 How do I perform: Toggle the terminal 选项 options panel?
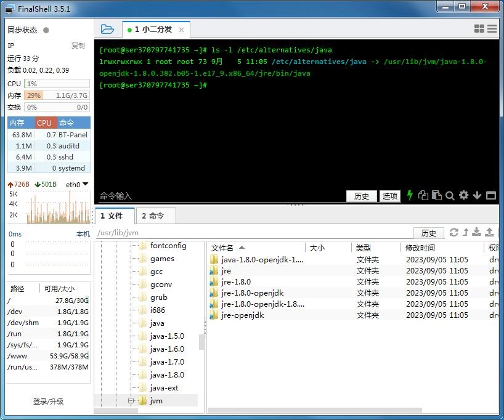pos(390,196)
